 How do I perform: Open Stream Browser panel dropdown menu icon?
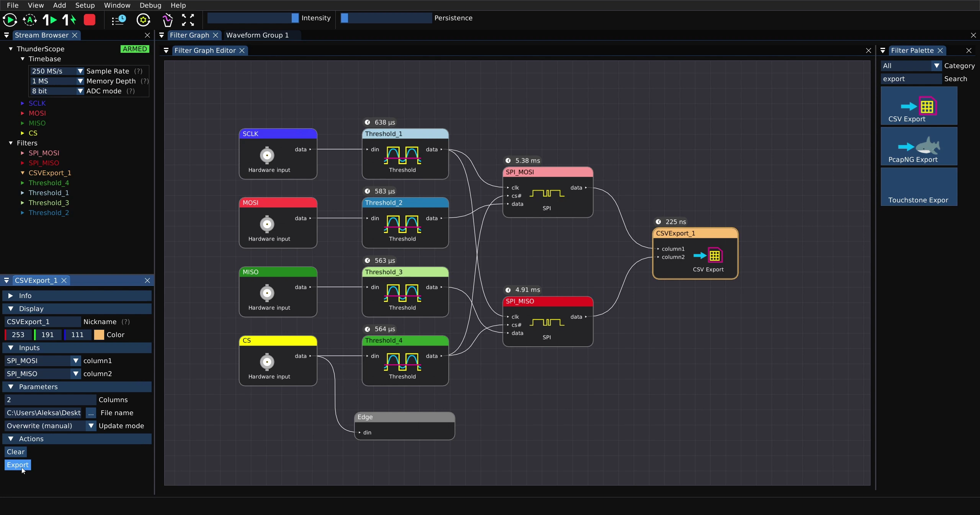tap(7, 35)
